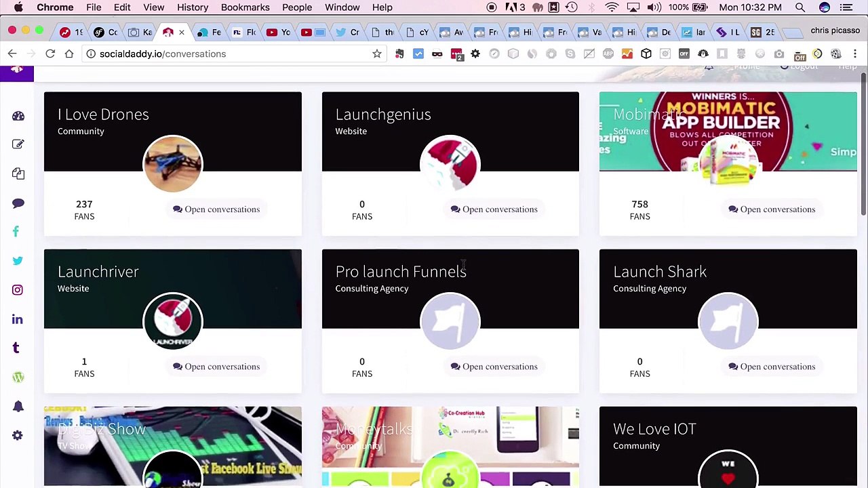Click the compose post pencil icon
868x488 pixels.
pyautogui.click(x=18, y=144)
